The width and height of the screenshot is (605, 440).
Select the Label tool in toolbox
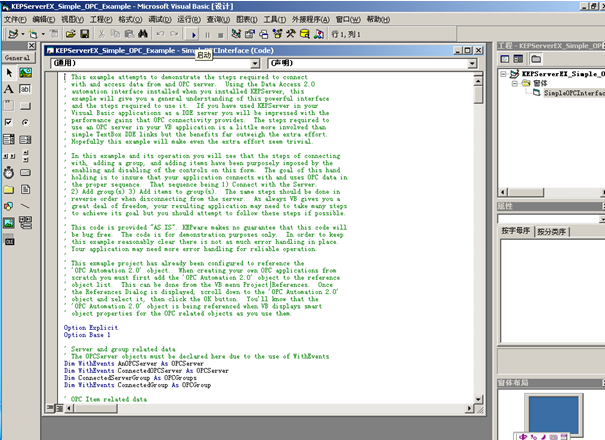(9, 89)
